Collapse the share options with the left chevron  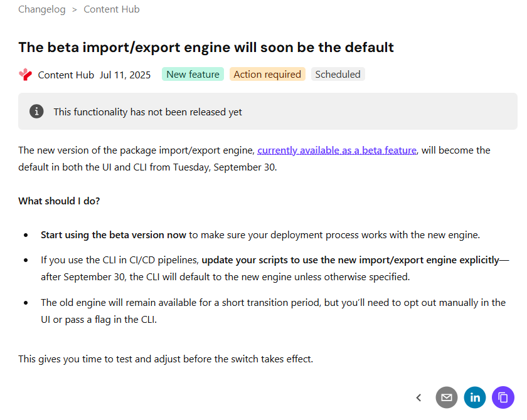418,397
